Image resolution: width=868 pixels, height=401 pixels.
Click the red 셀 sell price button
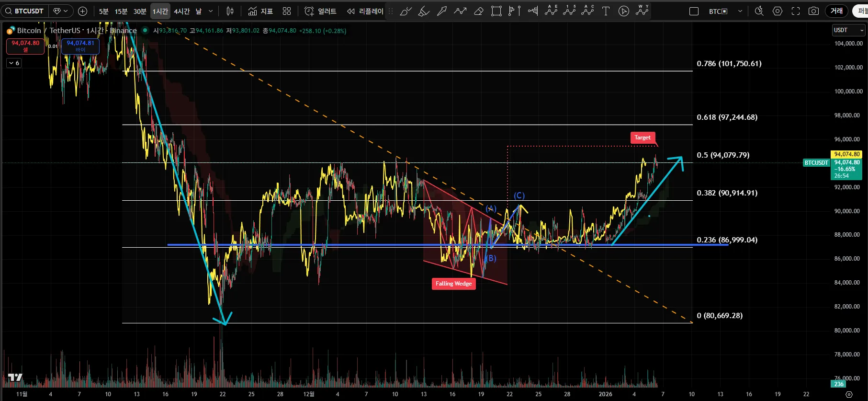click(x=25, y=46)
